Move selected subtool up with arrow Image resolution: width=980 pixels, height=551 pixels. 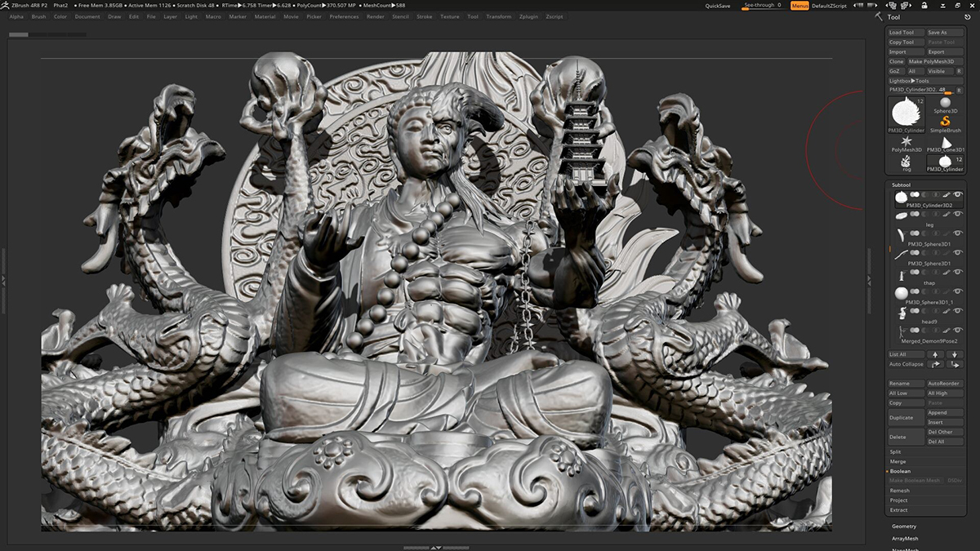point(935,354)
